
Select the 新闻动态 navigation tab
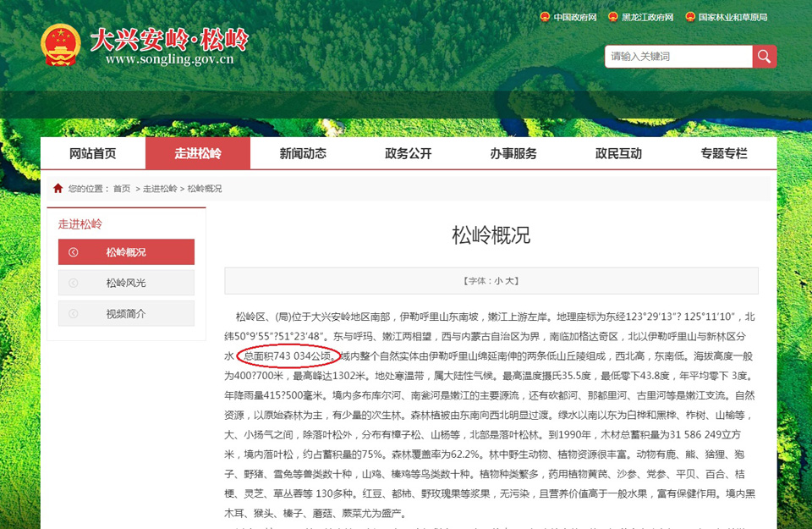coord(303,153)
